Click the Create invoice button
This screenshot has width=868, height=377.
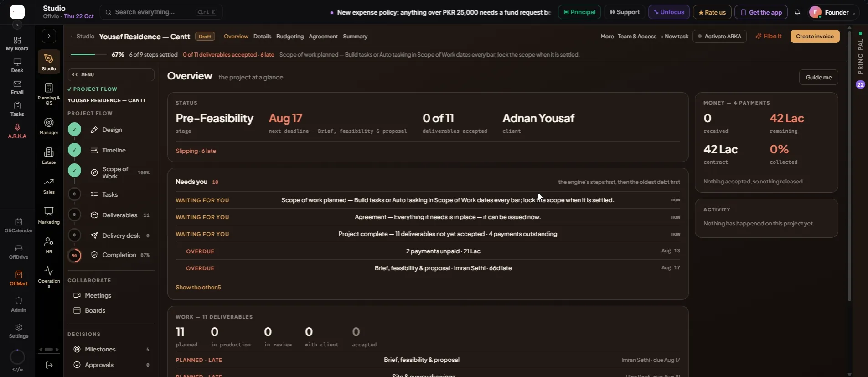point(815,37)
